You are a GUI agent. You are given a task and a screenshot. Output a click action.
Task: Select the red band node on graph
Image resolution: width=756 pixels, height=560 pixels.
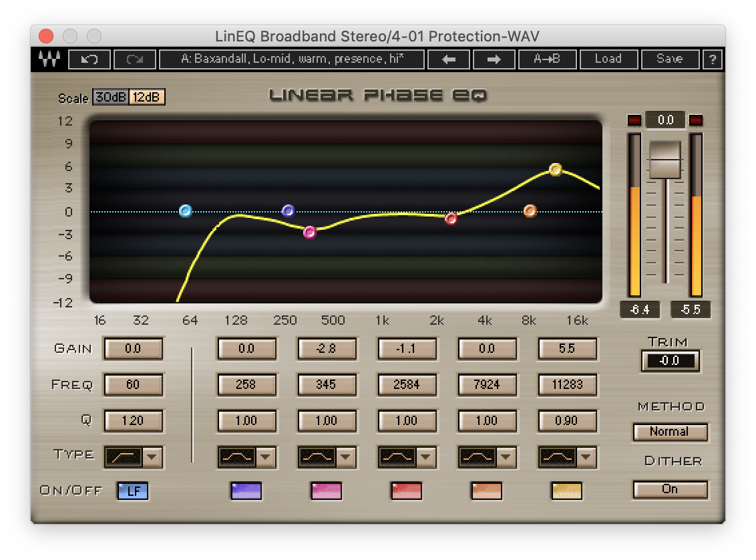(x=451, y=219)
